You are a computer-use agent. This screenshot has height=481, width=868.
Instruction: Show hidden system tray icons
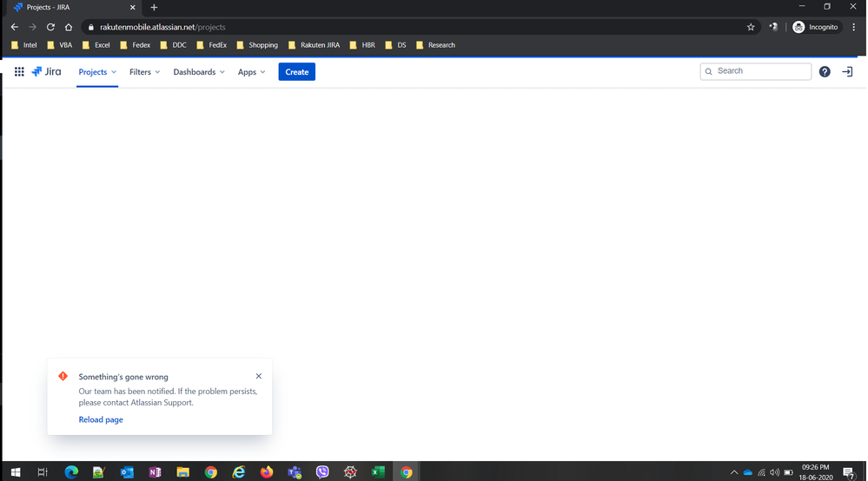click(x=734, y=472)
